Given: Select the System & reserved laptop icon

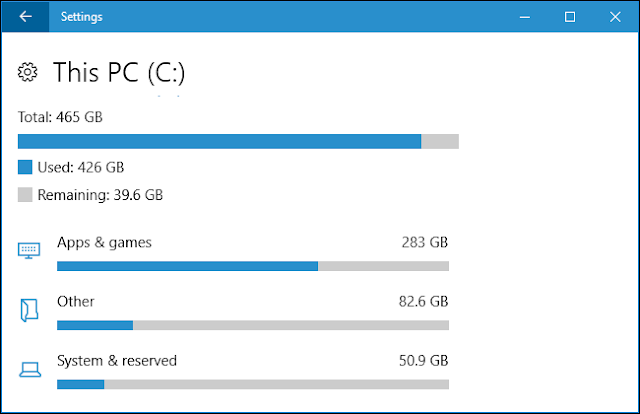Looking at the screenshot, I should click(29, 369).
